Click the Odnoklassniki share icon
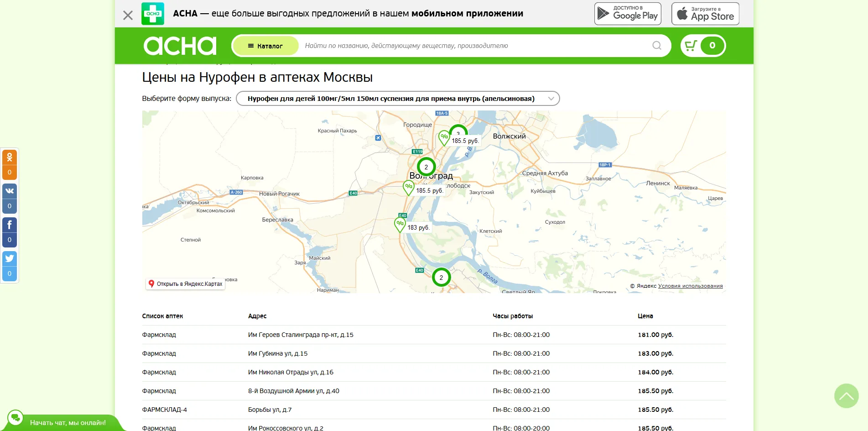 coord(10,158)
